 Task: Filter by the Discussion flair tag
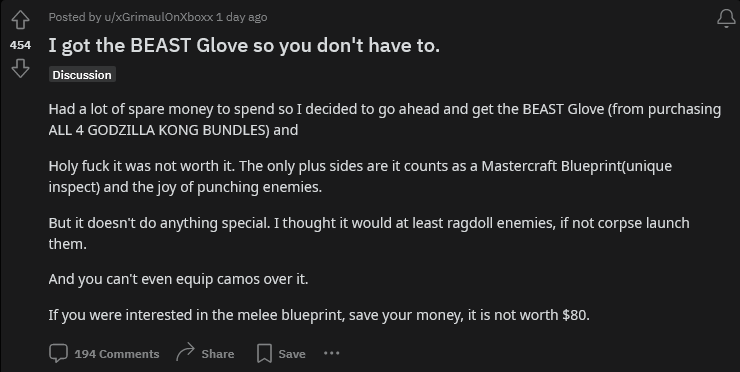tap(82, 75)
